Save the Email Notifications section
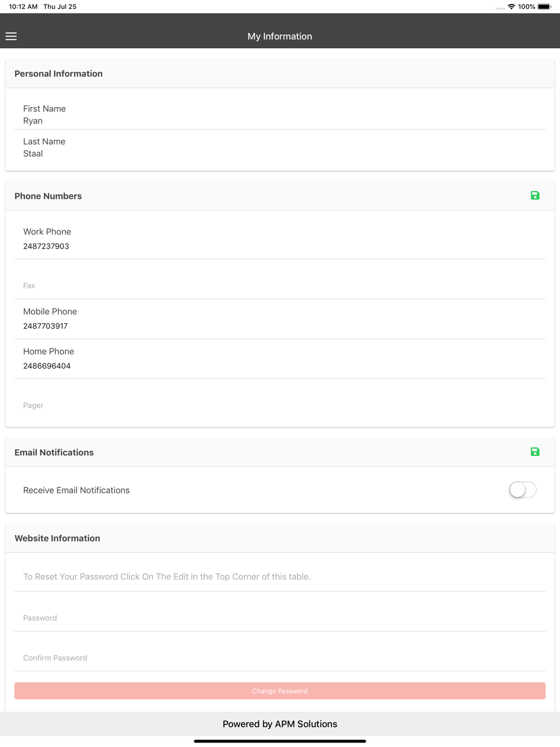Viewport: 560px width, 747px height. pyautogui.click(x=535, y=452)
